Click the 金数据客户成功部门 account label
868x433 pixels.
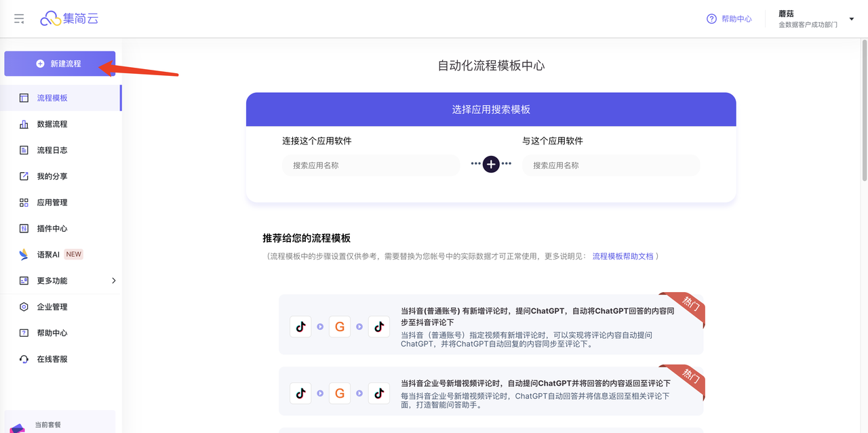pos(808,25)
